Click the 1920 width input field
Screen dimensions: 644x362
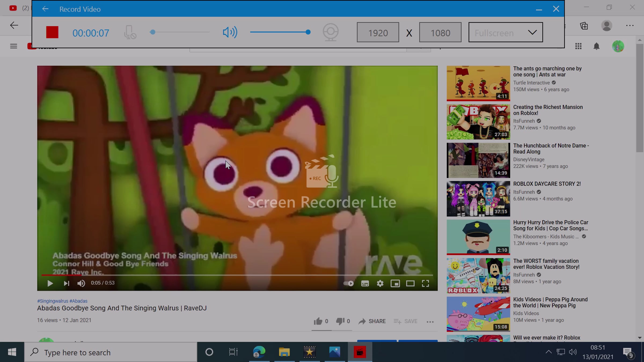(378, 32)
